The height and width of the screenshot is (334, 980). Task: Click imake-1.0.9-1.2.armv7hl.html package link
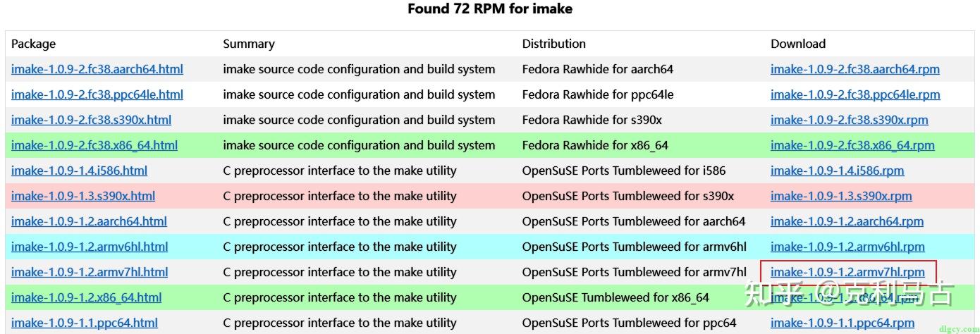tap(90, 272)
